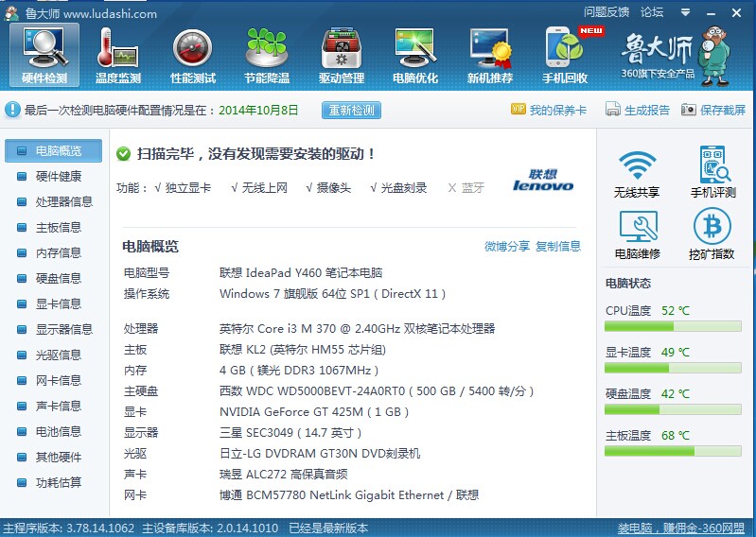
Task: Click the green scan-complete check icon
Action: (123, 154)
